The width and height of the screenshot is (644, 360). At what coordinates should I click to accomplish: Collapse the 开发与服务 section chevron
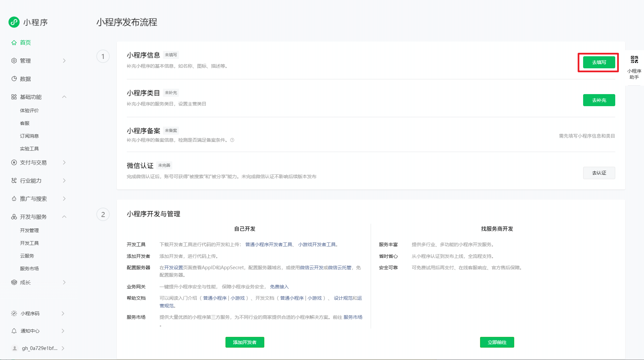click(64, 217)
